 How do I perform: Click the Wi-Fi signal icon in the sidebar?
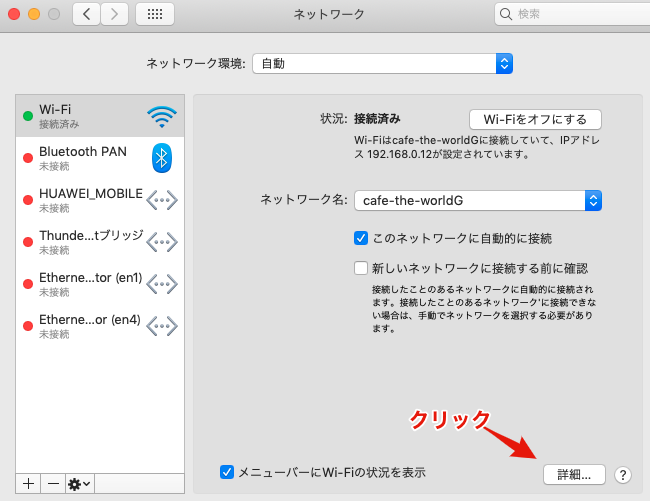click(162, 116)
